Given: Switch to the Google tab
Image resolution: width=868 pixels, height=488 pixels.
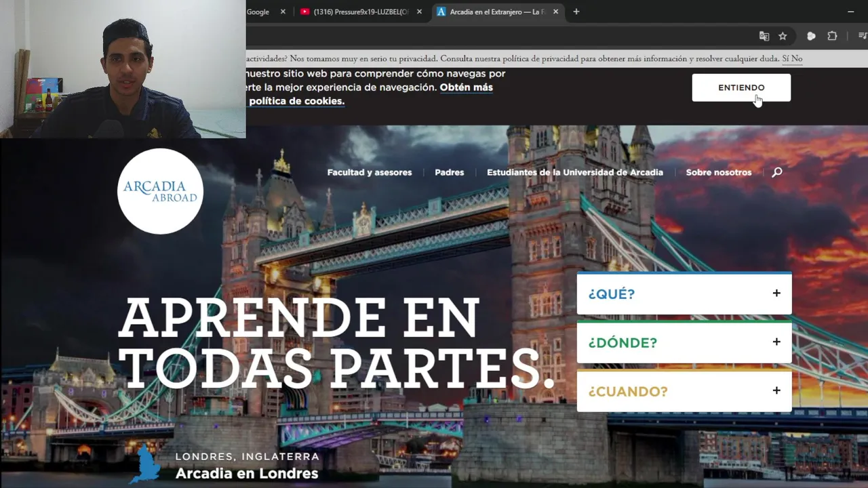Looking at the screenshot, I should coord(258,12).
